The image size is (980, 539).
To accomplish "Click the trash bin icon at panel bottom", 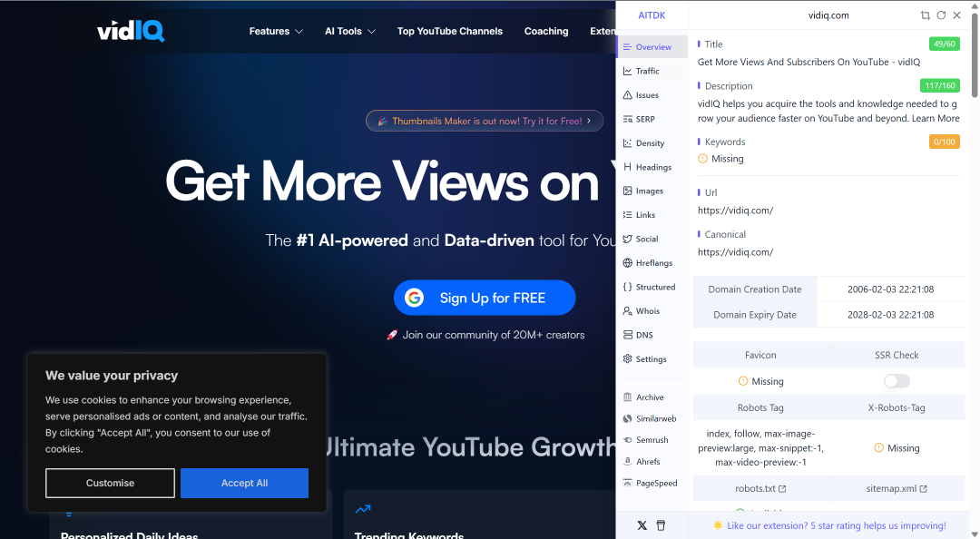I will [661, 525].
